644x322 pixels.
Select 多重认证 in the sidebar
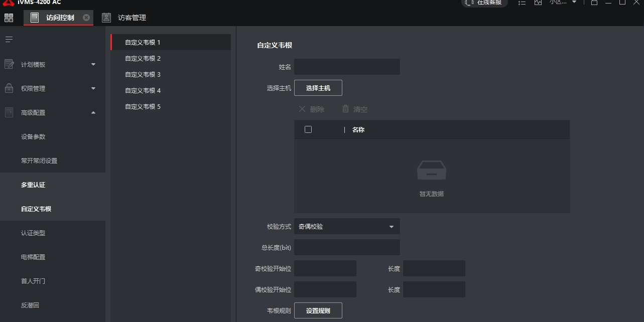click(x=33, y=185)
